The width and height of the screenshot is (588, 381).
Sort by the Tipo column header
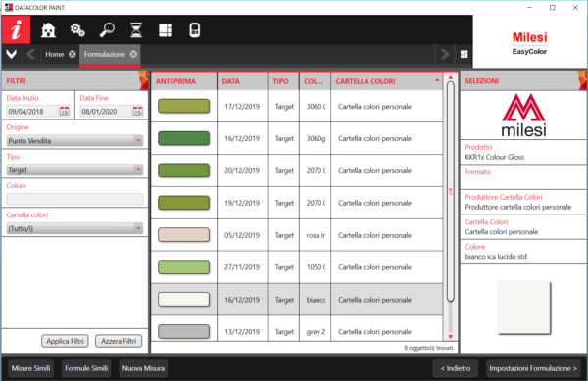click(x=283, y=81)
